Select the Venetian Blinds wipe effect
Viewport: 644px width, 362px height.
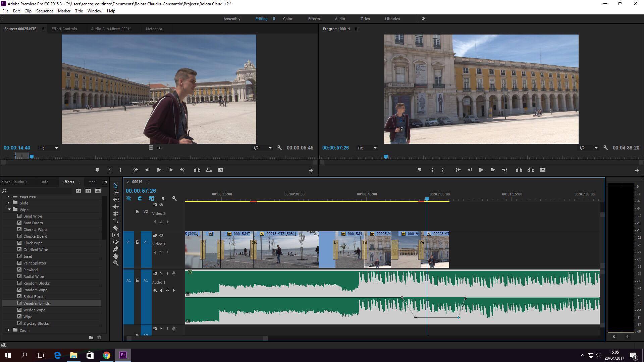click(x=37, y=303)
